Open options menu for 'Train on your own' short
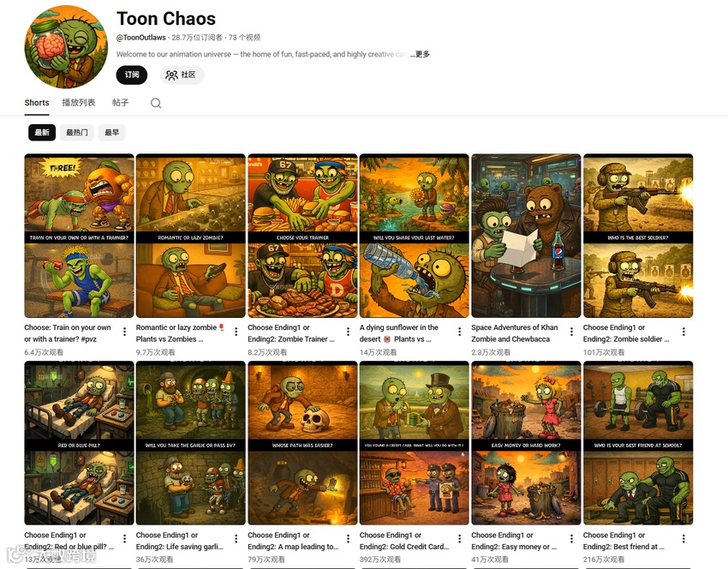This screenshot has height=569, width=728. coord(124,332)
